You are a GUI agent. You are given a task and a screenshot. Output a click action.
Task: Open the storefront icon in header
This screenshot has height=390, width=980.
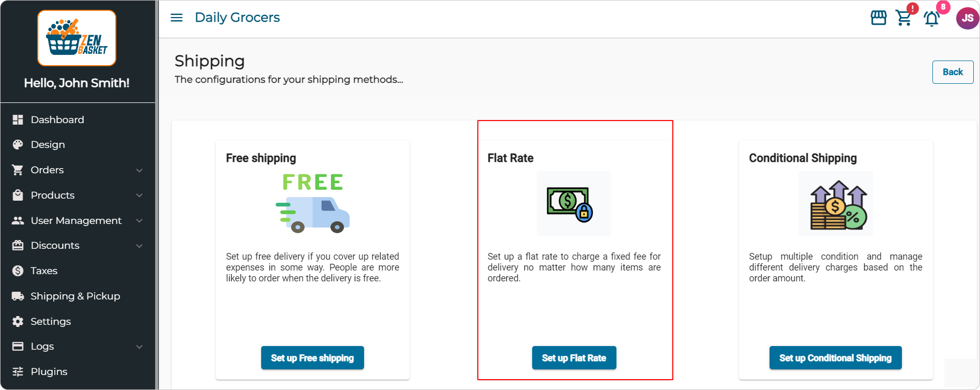pyautogui.click(x=878, y=18)
